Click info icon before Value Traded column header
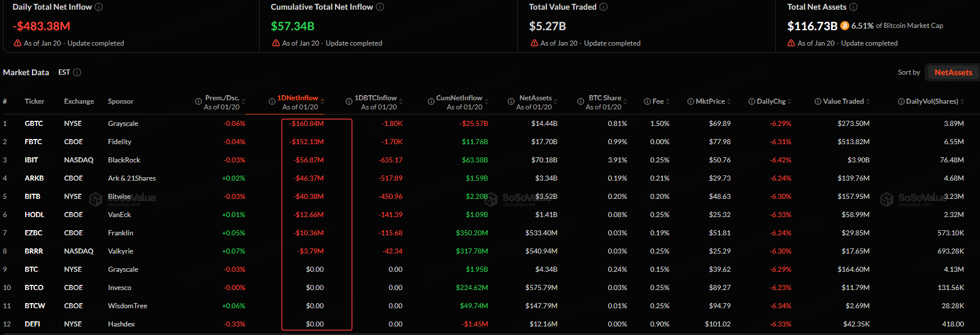 point(818,101)
